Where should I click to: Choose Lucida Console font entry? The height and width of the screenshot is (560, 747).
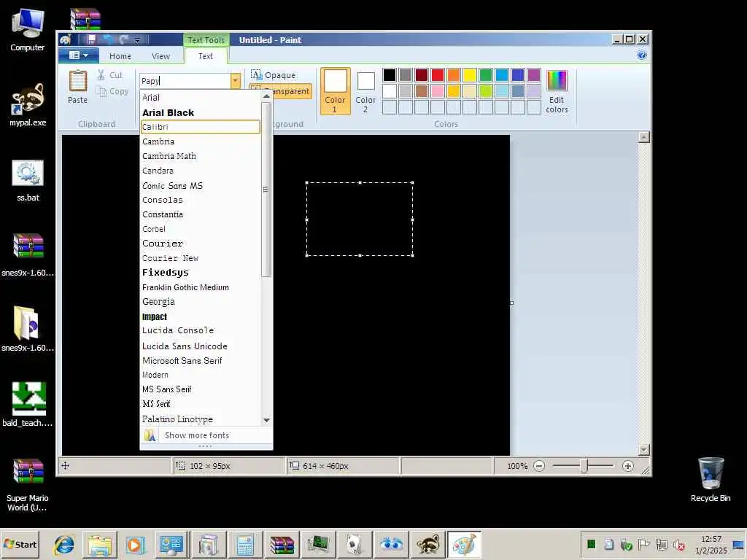point(200,330)
